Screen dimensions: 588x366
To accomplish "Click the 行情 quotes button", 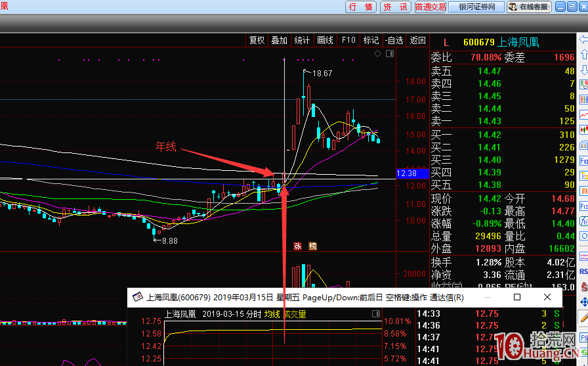I will tap(361, 7).
